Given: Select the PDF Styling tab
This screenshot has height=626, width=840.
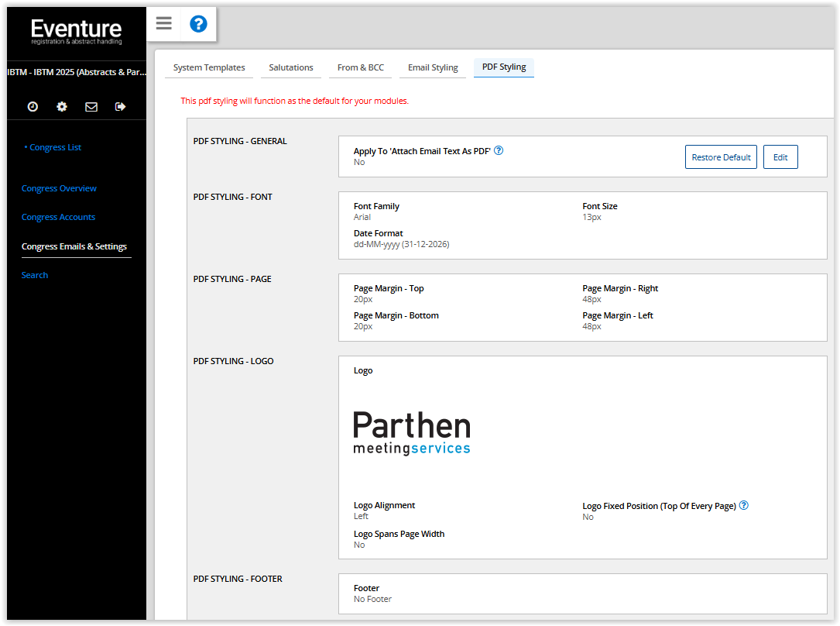Looking at the screenshot, I should coord(504,67).
